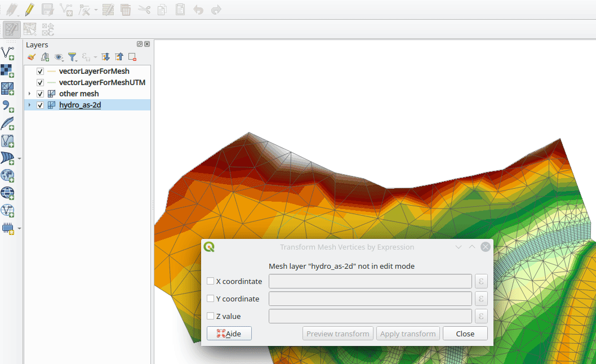Click the Add Vector Layer icon

7,54
